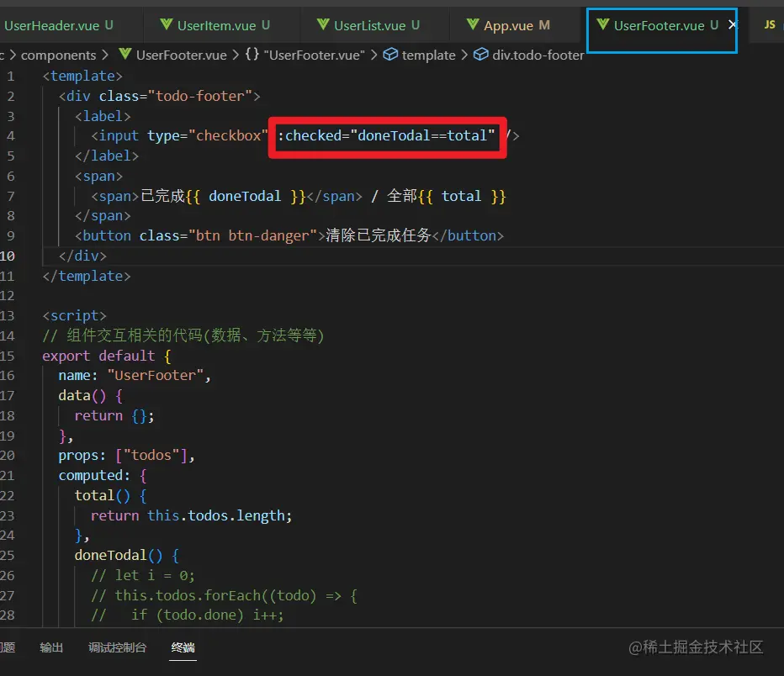
Task: Select the 终端 panel tab
Action: point(183,647)
